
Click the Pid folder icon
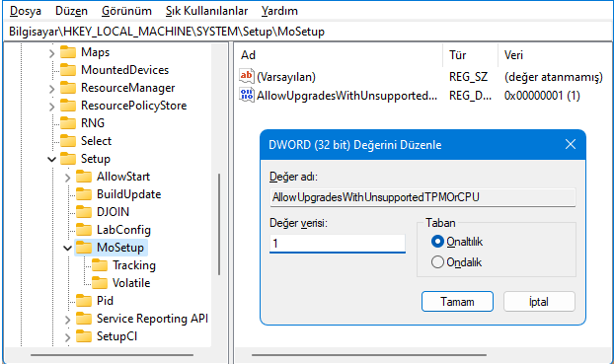pos(84,301)
